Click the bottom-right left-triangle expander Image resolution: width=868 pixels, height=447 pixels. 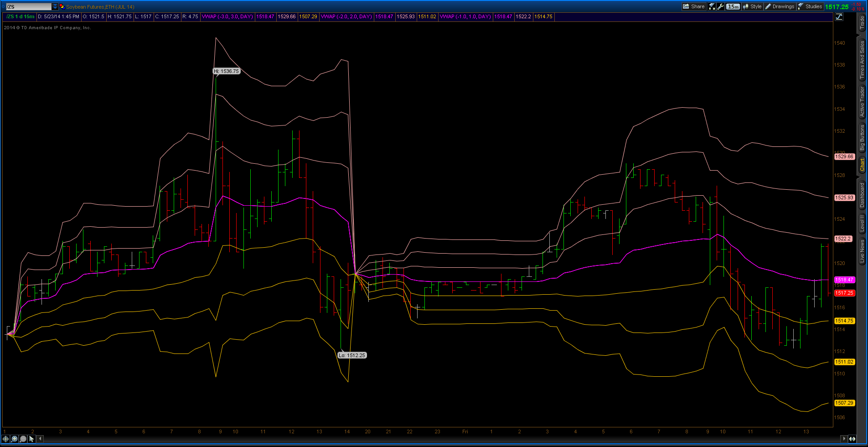pyautogui.click(x=844, y=439)
